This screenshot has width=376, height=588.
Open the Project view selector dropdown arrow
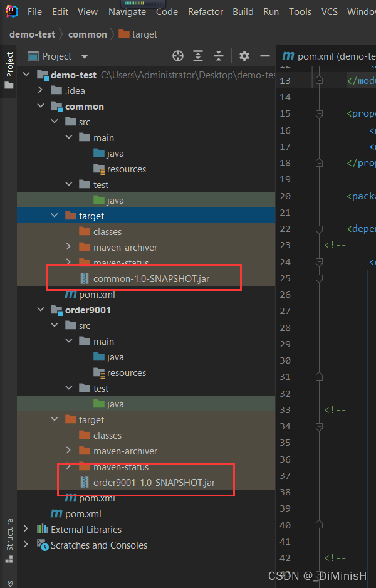pos(85,56)
